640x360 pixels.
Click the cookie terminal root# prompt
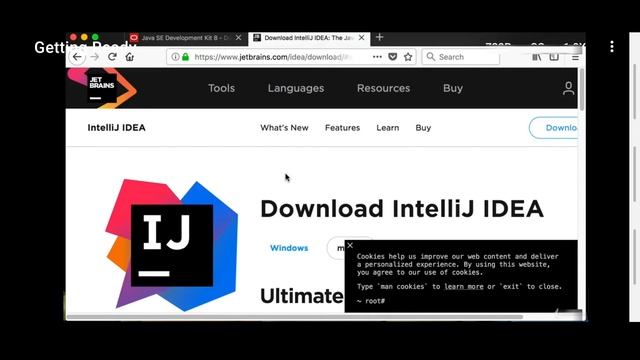click(371, 301)
